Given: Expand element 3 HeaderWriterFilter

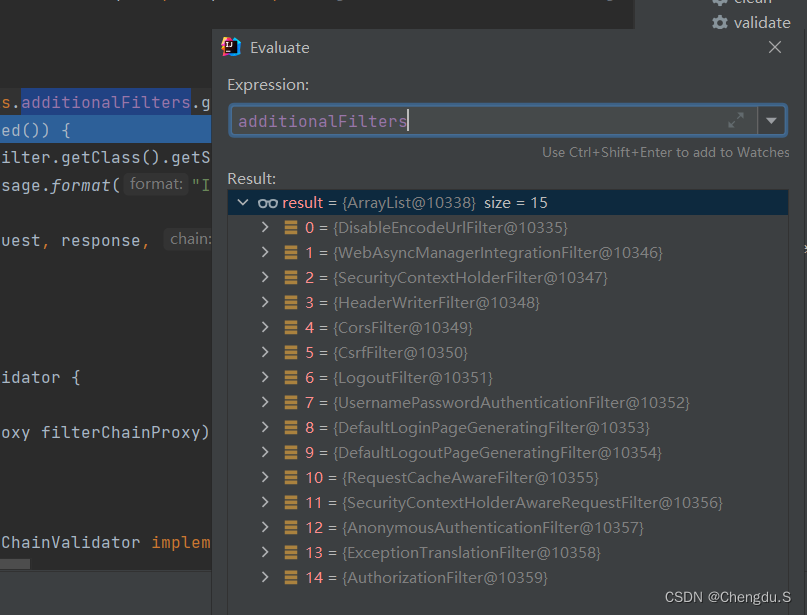Looking at the screenshot, I should coord(265,302).
